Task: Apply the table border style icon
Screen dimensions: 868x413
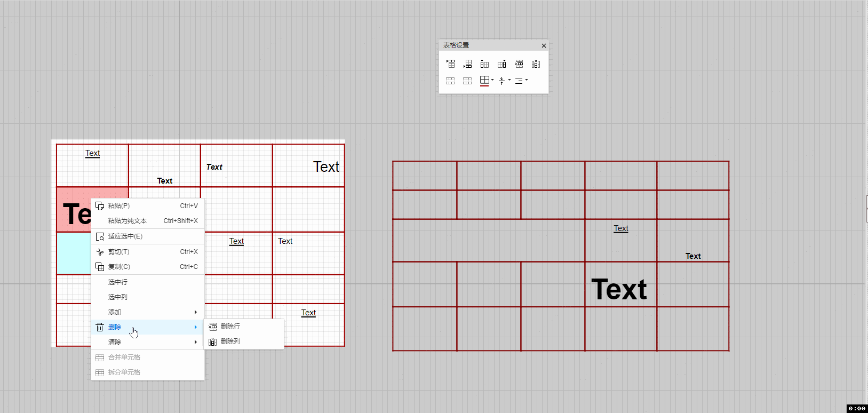Action: [x=484, y=81]
